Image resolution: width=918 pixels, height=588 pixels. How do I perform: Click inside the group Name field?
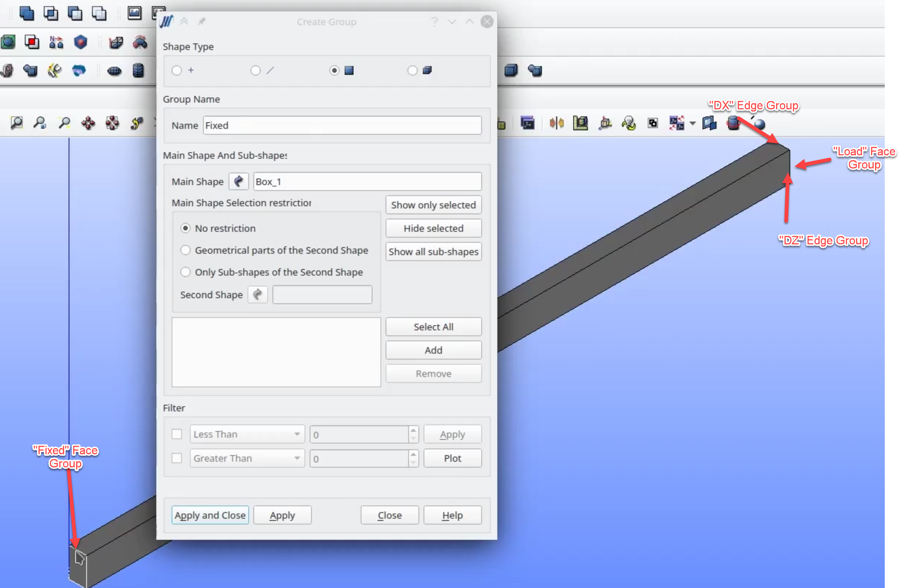point(342,125)
